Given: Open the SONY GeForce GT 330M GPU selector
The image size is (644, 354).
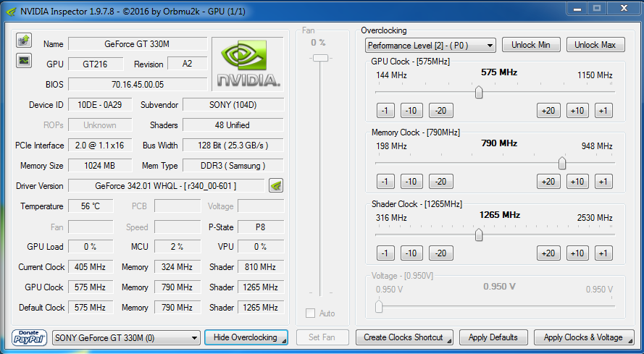Looking at the screenshot, I should [126, 338].
